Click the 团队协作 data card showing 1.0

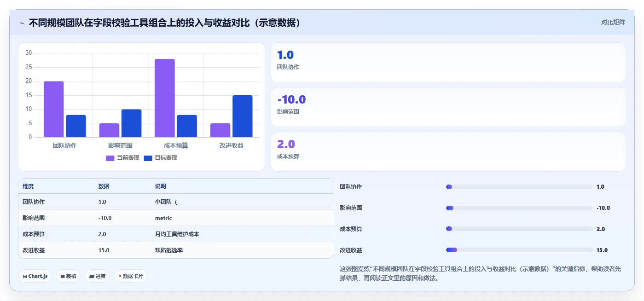[x=448, y=62]
